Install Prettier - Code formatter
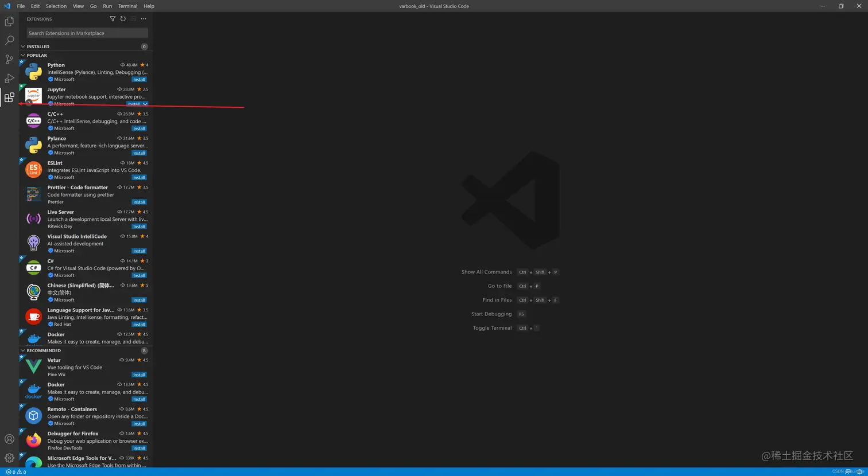Screen dimensions: 868x476 click(139, 202)
